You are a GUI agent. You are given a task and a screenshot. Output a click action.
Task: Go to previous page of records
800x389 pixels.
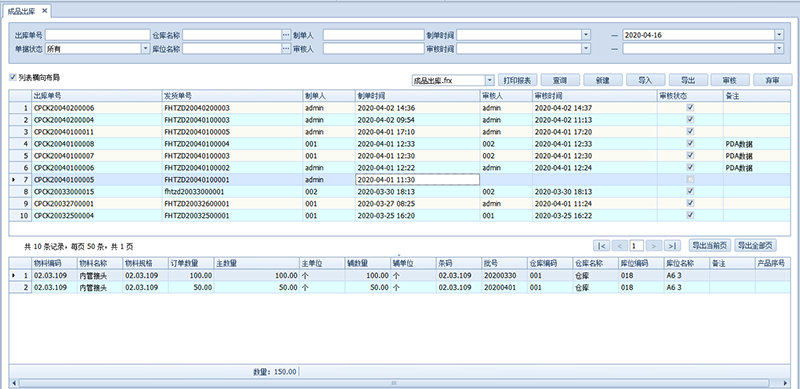619,246
